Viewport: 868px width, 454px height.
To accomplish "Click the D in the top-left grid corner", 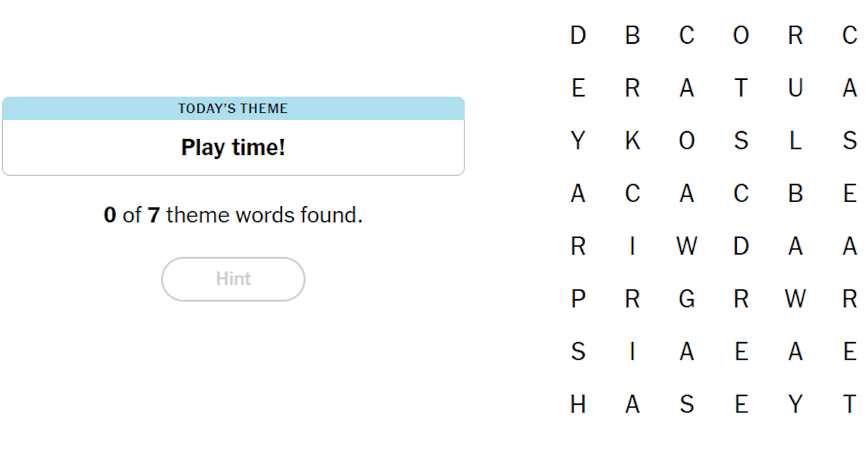I will pyautogui.click(x=577, y=35).
